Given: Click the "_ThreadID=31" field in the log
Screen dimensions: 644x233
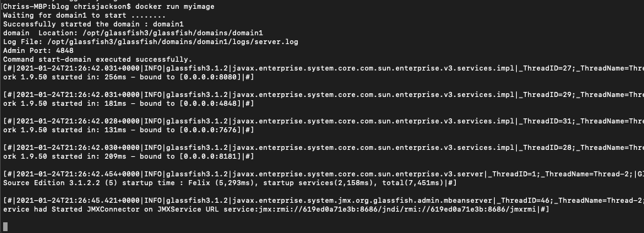Looking at the screenshot, I should [x=546, y=121].
